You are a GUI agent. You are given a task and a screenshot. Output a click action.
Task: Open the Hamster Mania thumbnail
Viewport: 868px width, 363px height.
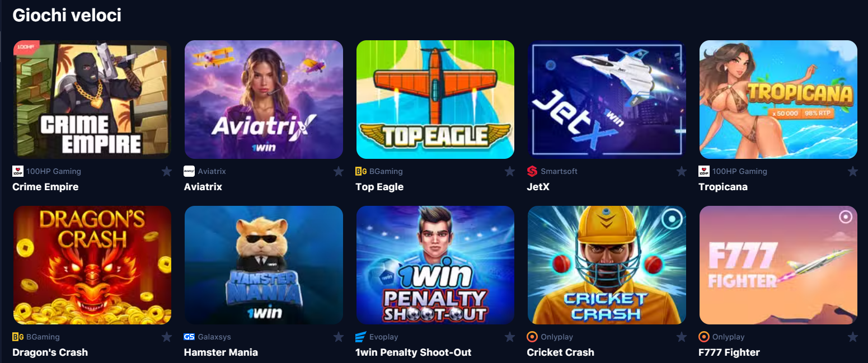(x=264, y=265)
